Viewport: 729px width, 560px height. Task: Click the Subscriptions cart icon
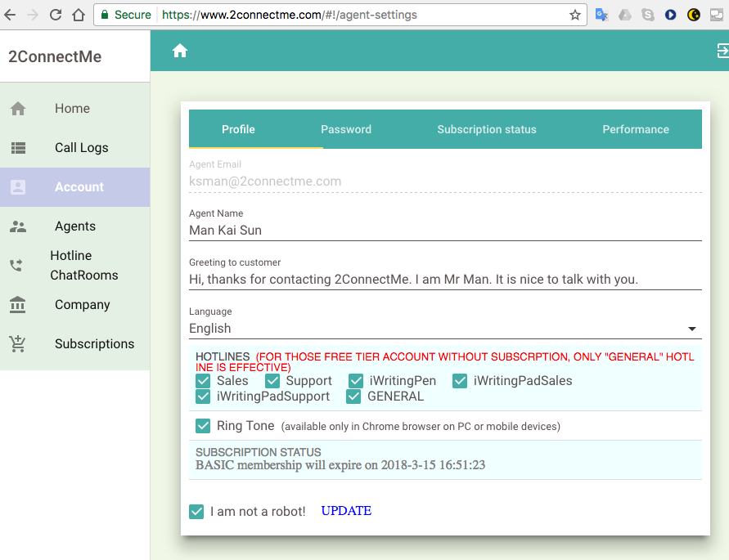[x=18, y=344]
